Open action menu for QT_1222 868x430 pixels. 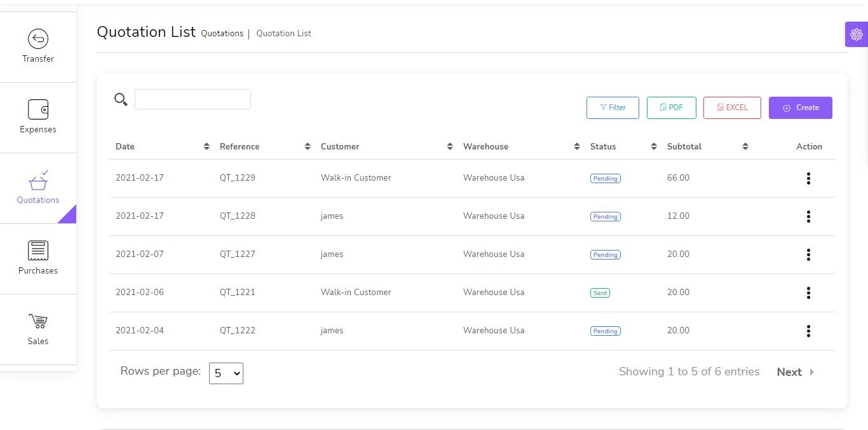[x=808, y=331]
